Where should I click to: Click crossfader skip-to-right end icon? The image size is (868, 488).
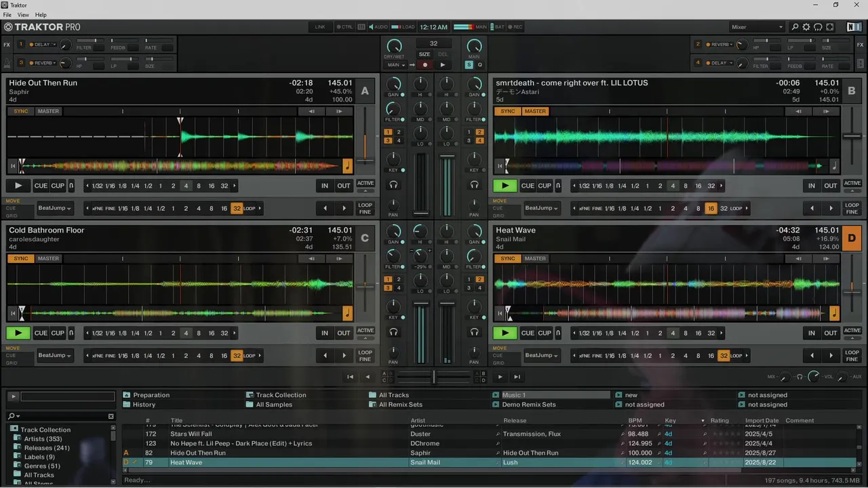[x=517, y=377]
